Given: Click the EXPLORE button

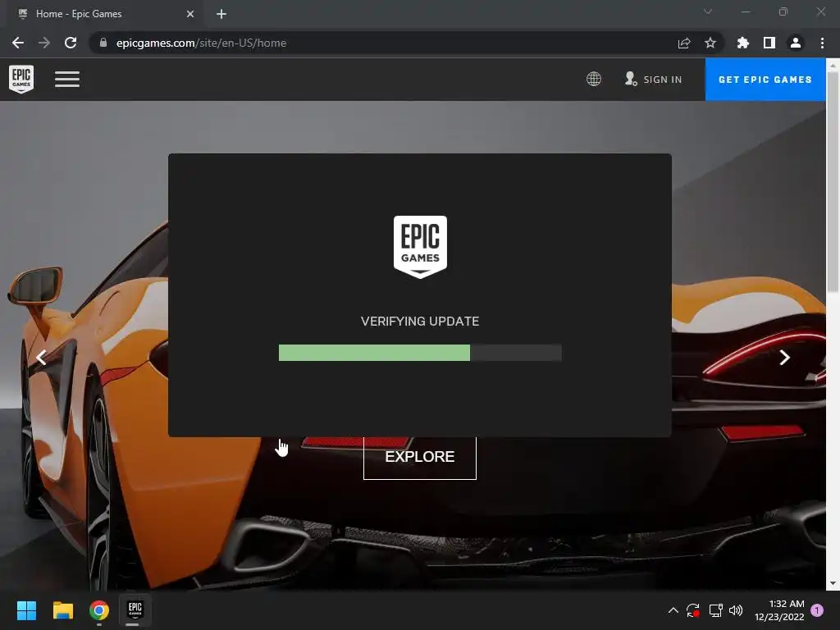Looking at the screenshot, I should pyautogui.click(x=419, y=457).
